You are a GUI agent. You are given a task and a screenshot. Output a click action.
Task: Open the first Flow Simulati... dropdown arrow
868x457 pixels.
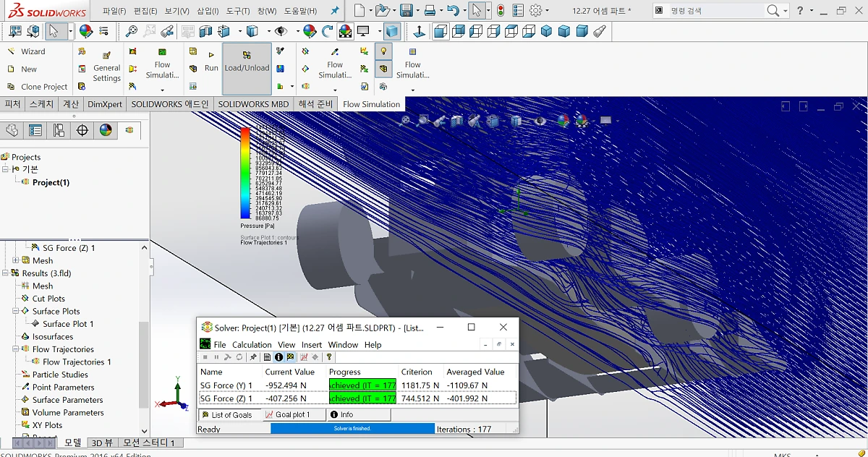[x=162, y=90]
